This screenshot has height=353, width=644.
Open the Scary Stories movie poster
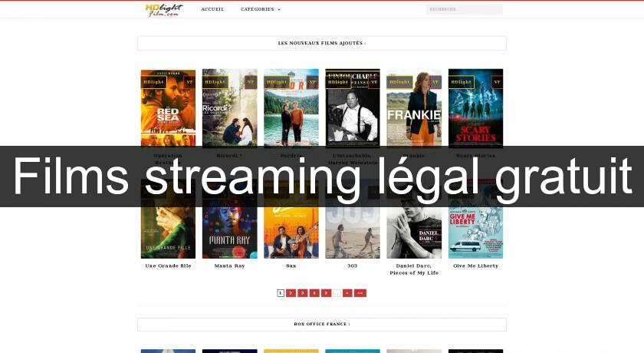[x=475, y=107]
